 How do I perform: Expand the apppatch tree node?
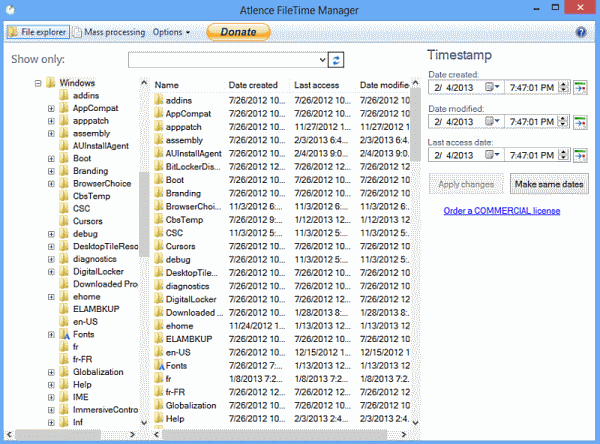coord(51,121)
